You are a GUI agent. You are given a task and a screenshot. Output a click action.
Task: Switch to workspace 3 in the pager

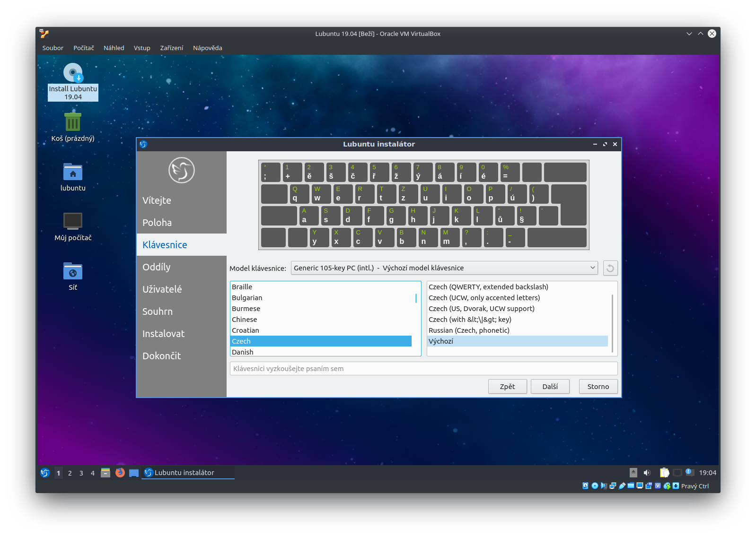click(81, 473)
